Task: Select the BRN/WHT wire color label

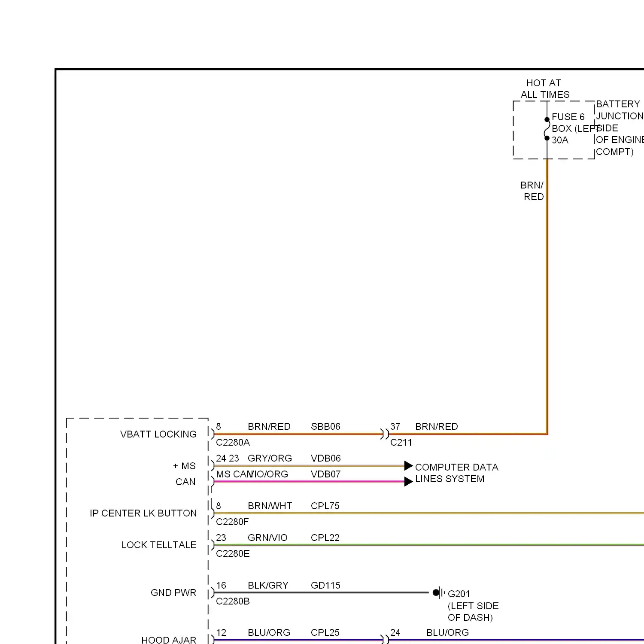Action: click(270, 506)
